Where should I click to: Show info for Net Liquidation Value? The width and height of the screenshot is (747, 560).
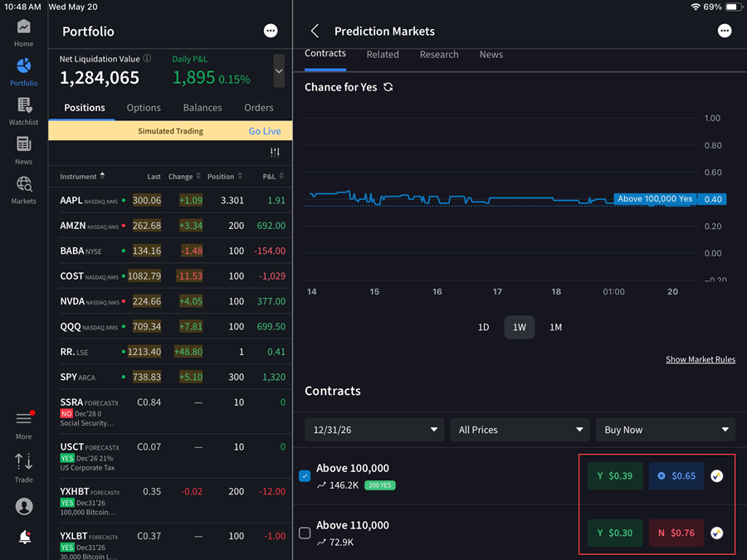(x=147, y=59)
